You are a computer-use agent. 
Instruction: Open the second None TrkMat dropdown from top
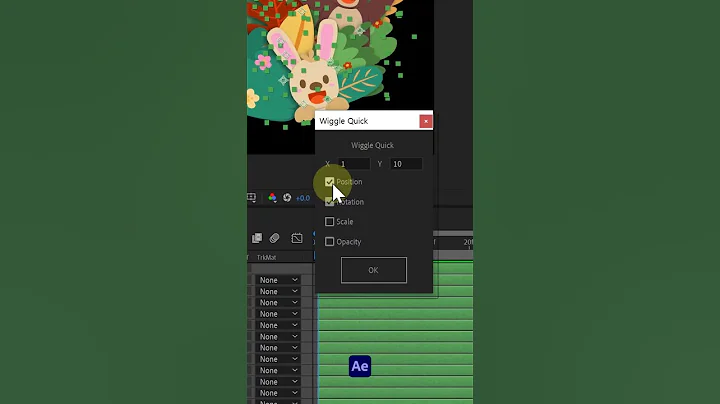(x=278, y=292)
